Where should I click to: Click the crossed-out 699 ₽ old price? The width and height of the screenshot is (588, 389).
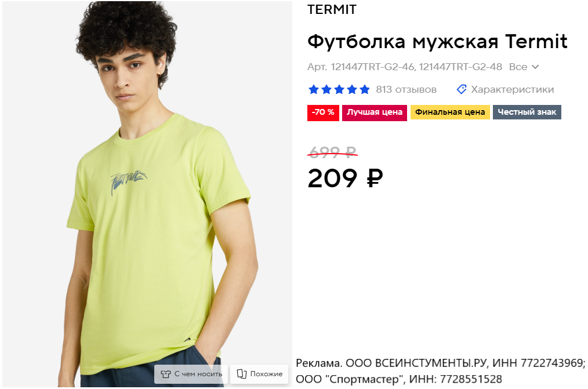click(x=332, y=152)
